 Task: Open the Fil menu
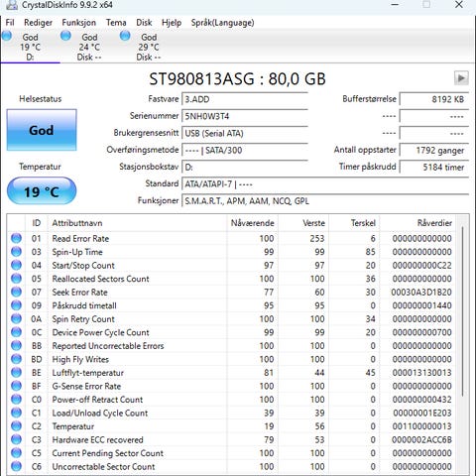(10, 23)
